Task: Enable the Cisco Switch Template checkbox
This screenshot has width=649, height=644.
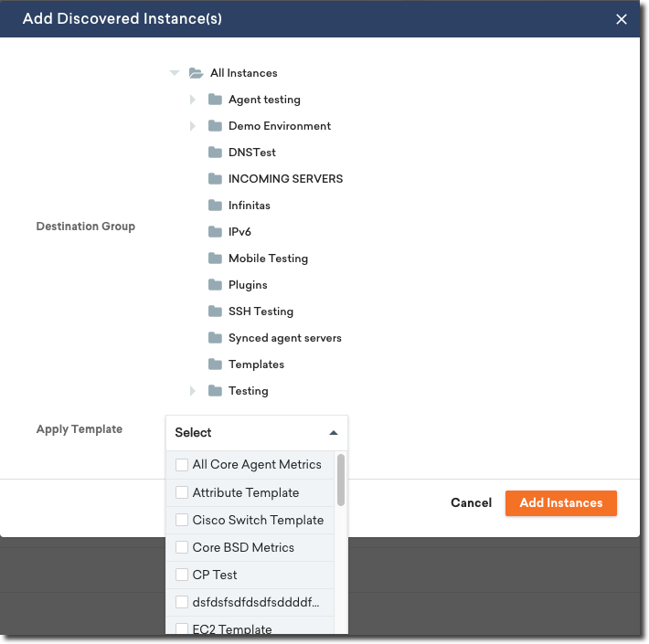Action: click(182, 520)
